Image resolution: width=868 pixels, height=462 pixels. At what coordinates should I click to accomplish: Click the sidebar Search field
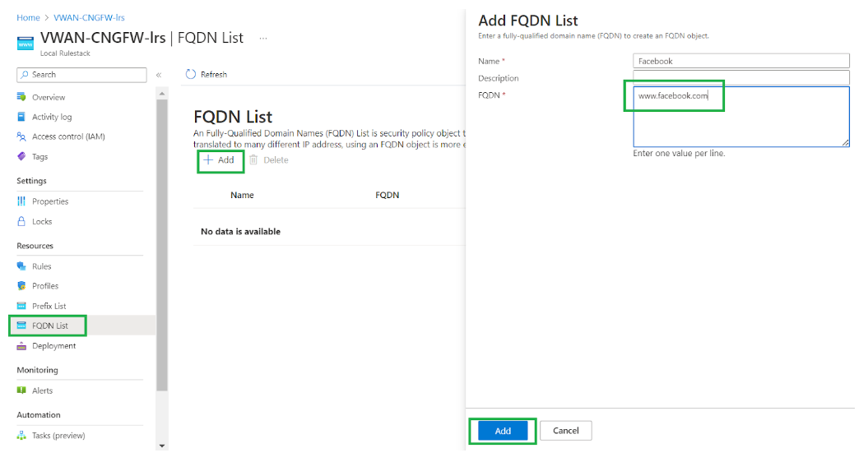click(x=82, y=75)
